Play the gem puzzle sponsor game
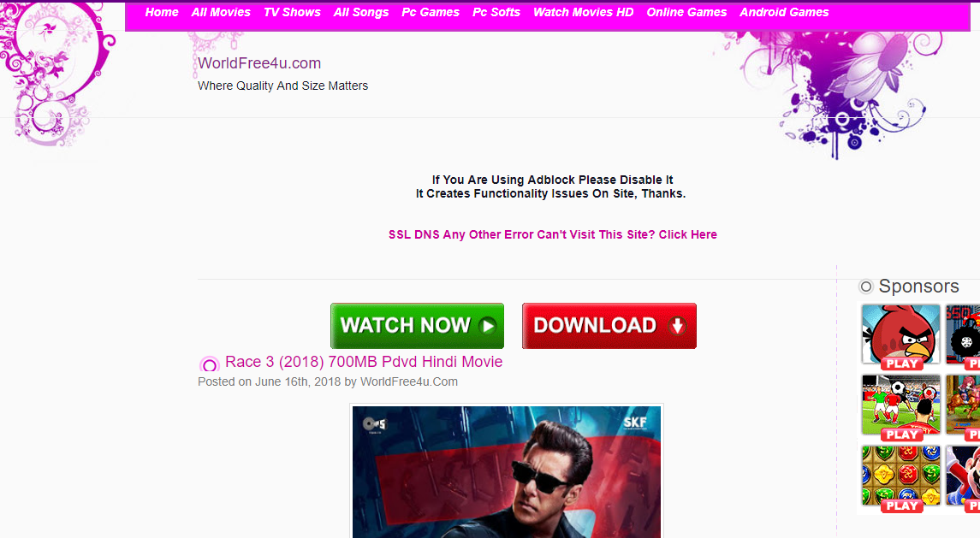 (900, 477)
